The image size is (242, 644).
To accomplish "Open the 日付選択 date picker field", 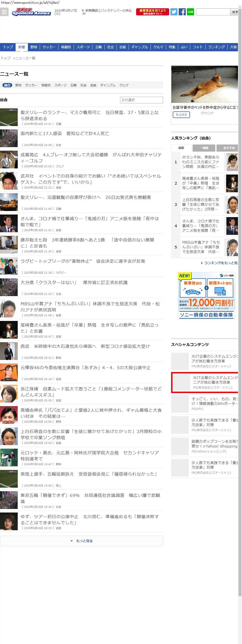I will click(x=141, y=100).
